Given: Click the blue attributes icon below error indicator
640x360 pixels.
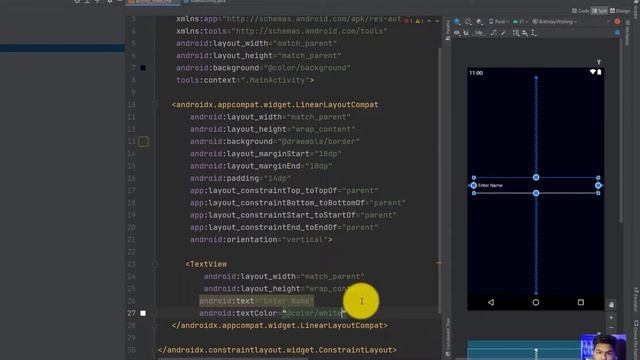Looking at the screenshot, I should [617, 33].
